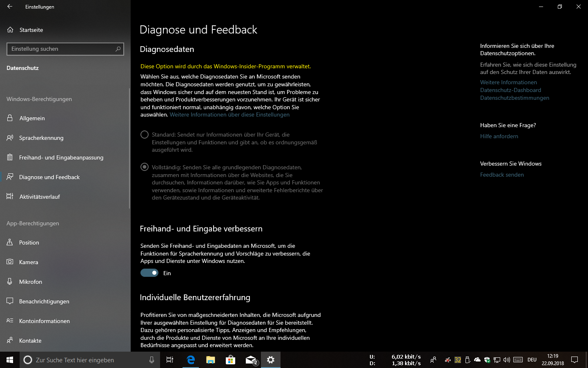Open Windows Defender shield tray icon
The height and width of the screenshot is (368, 588).
click(487, 360)
